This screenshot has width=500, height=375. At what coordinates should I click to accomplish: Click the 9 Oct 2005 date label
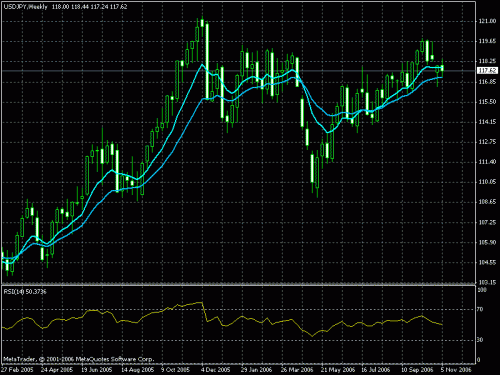click(175, 370)
